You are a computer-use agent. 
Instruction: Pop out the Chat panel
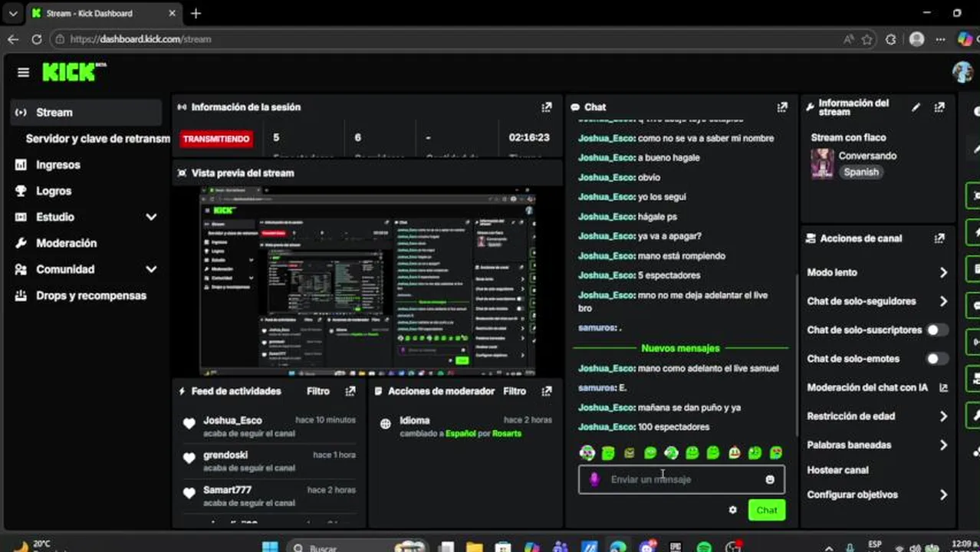(x=782, y=107)
